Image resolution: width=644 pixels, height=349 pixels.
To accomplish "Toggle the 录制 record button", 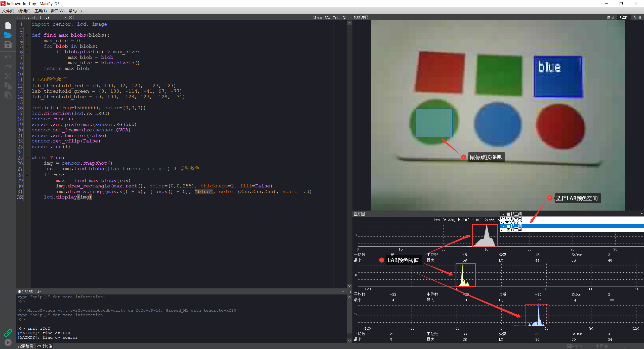I will point(610,17).
